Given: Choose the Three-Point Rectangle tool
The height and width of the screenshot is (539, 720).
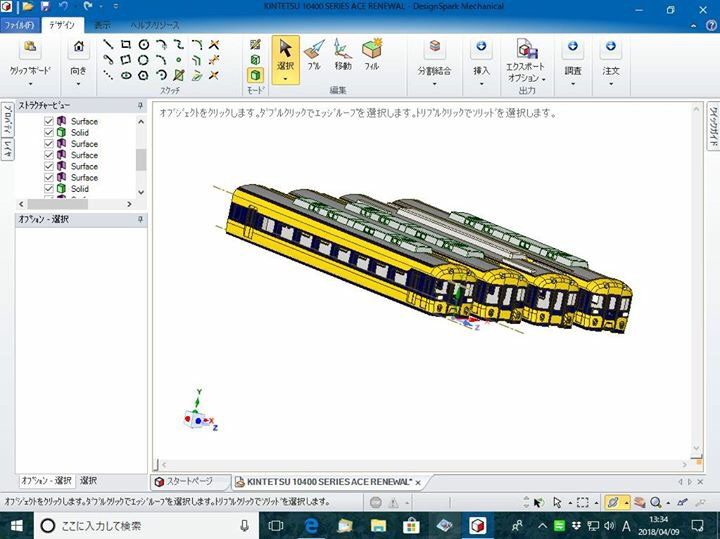Looking at the screenshot, I should [x=126, y=60].
